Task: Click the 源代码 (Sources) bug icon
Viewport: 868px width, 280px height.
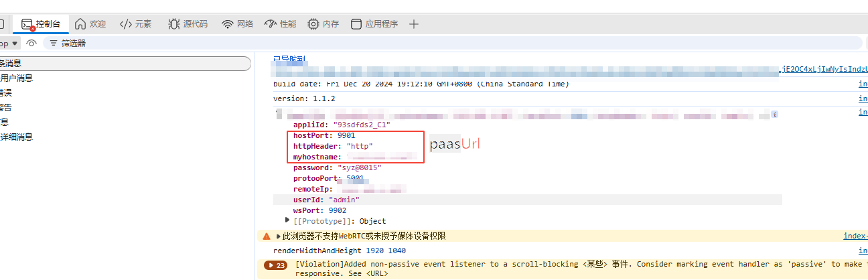Action: pos(173,24)
